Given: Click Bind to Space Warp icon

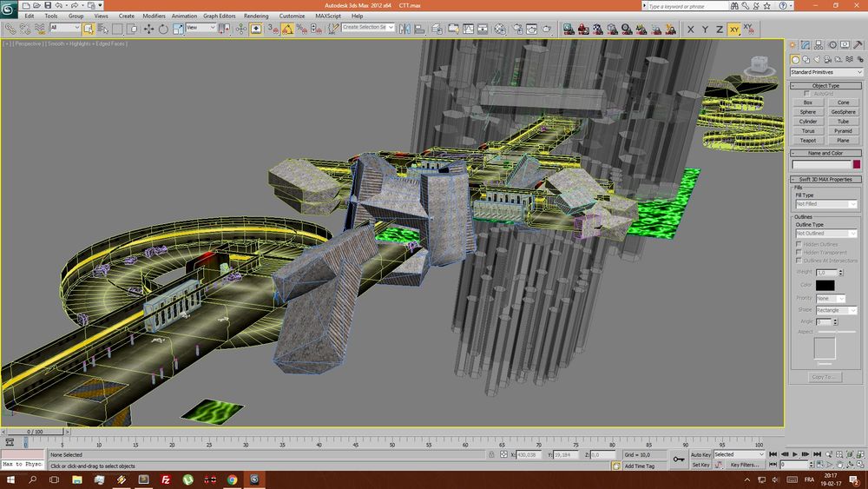Looking at the screenshot, I should point(39,29).
